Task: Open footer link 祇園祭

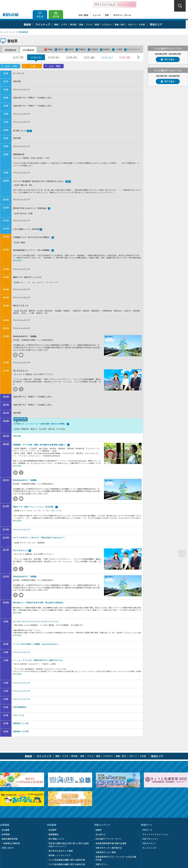Action: click(98, 830)
